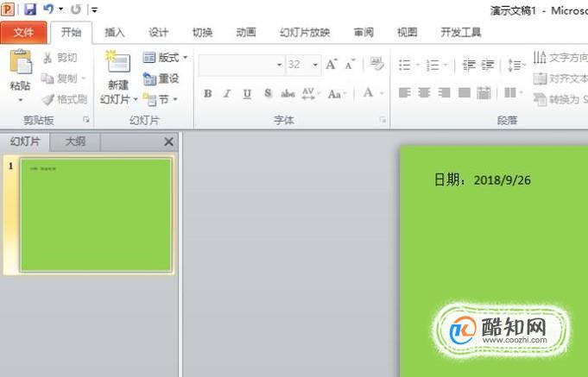The image size is (588, 377).
Task: Toggle text Shadow formatting
Action: click(x=268, y=93)
